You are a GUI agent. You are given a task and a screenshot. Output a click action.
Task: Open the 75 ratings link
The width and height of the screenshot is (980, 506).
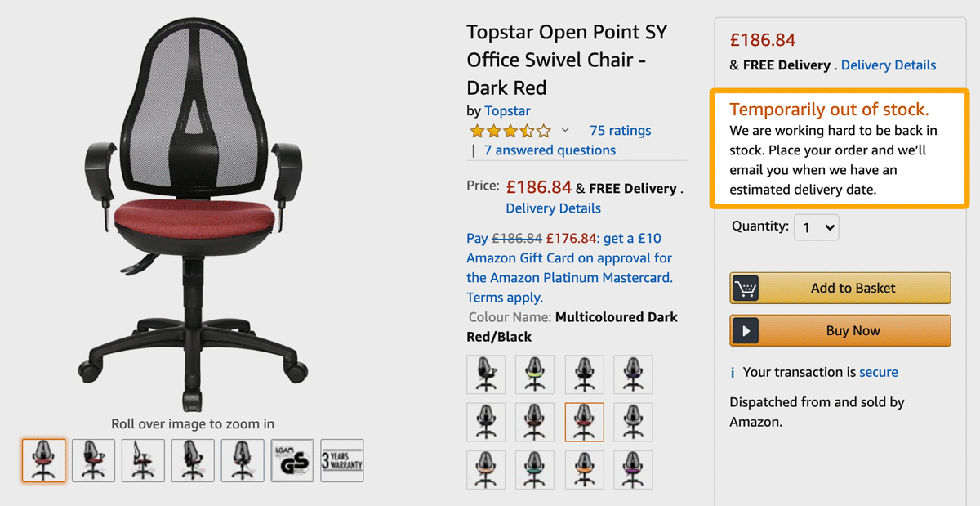click(620, 131)
